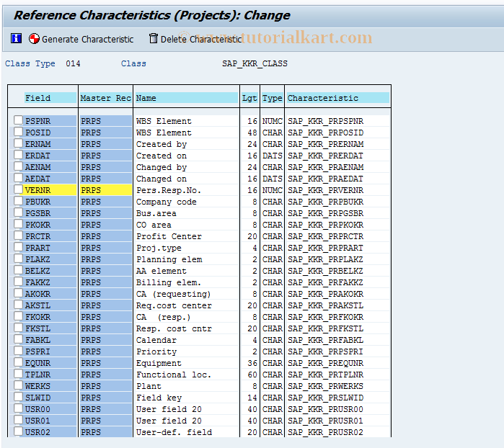Click the PRPS cell in VERNR row

pyautogui.click(x=106, y=190)
